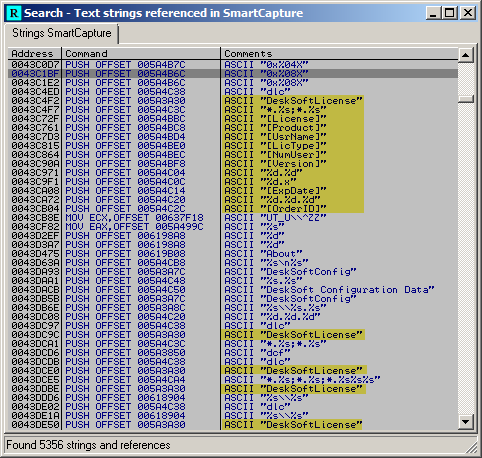Click the vertical scrollbar thumb
Image resolution: width=482 pixels, height=458 pixels.
(466, 99)
